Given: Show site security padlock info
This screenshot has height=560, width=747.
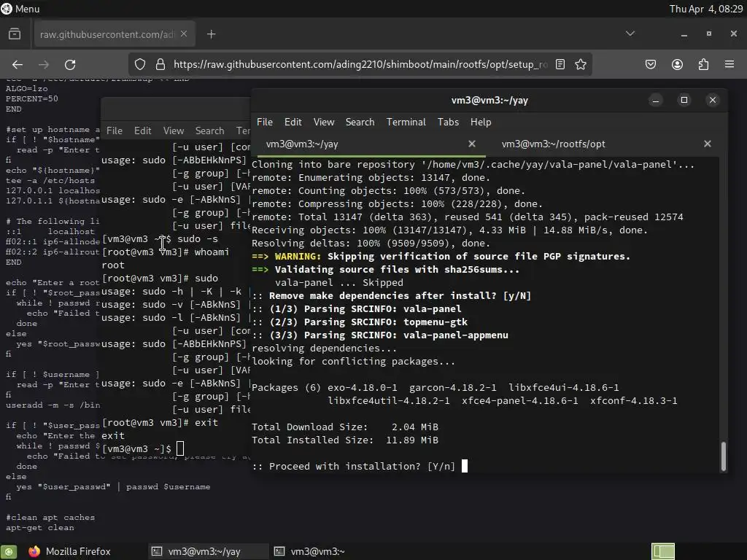Looking at the screenshot, I should 160,64.
